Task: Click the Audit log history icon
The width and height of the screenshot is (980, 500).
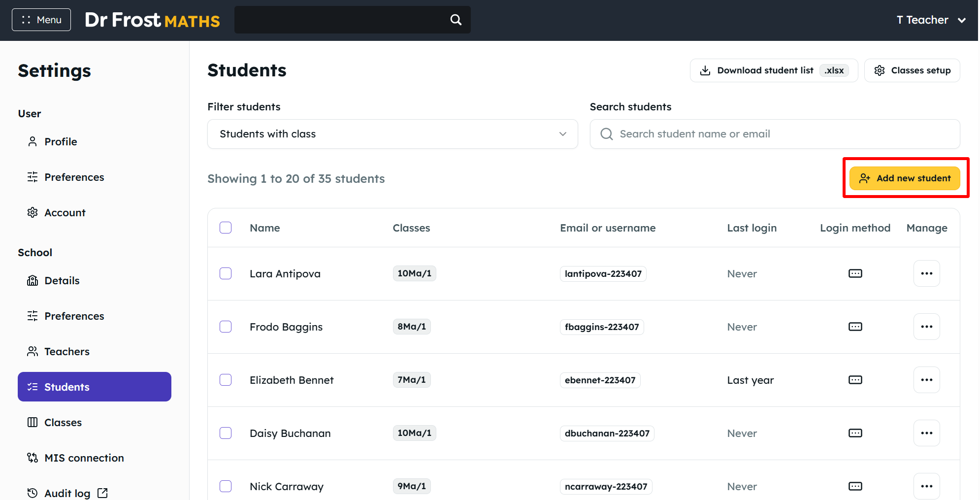Action: tap(33, 493)
